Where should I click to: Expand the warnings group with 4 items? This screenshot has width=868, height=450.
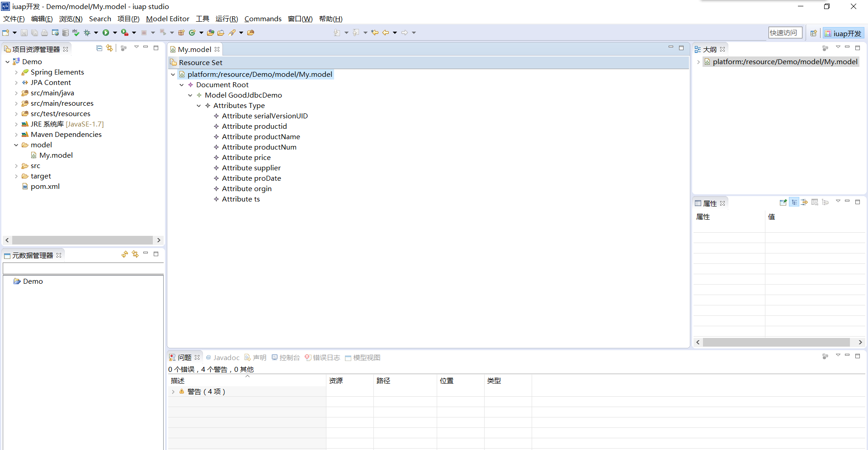(x=173, y=392)
